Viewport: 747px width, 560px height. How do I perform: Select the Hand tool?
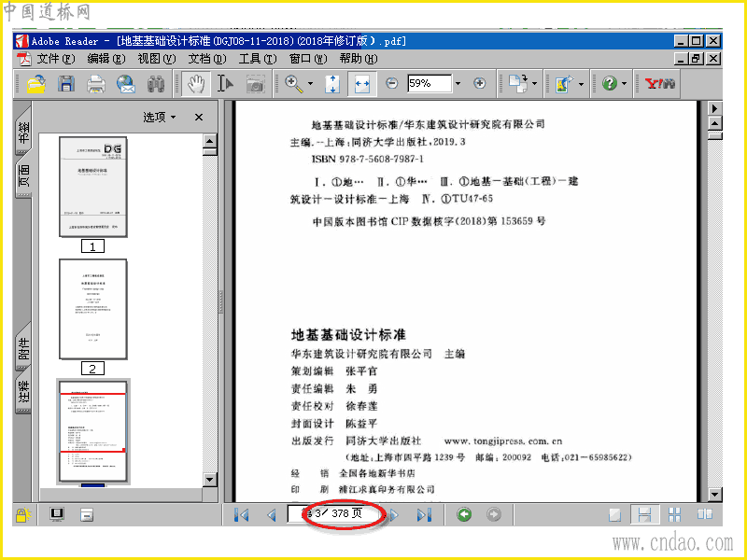(196, 84)
